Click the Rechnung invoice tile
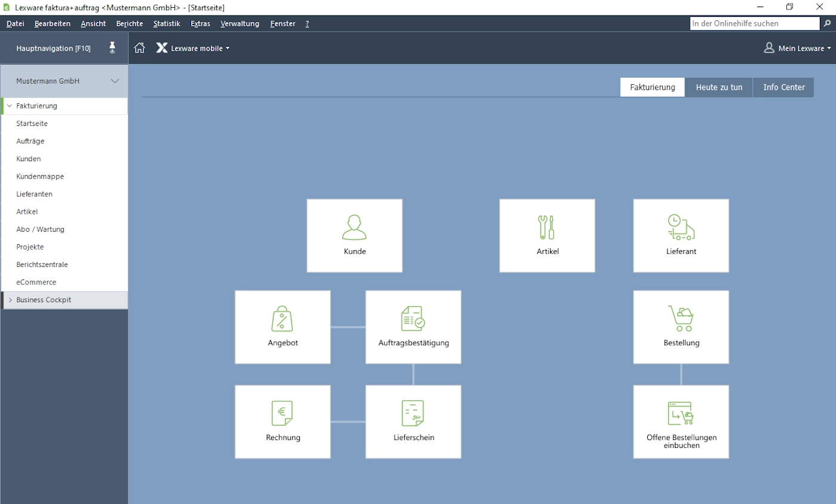 tap(282, 421)
